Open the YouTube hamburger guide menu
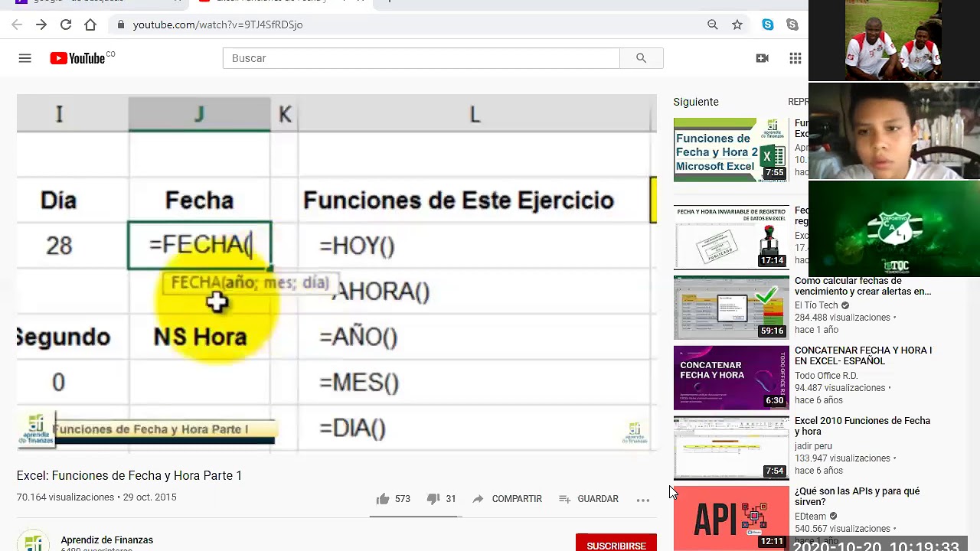The image size is (980, 551). pyautogui.click(x=24, y=58)
